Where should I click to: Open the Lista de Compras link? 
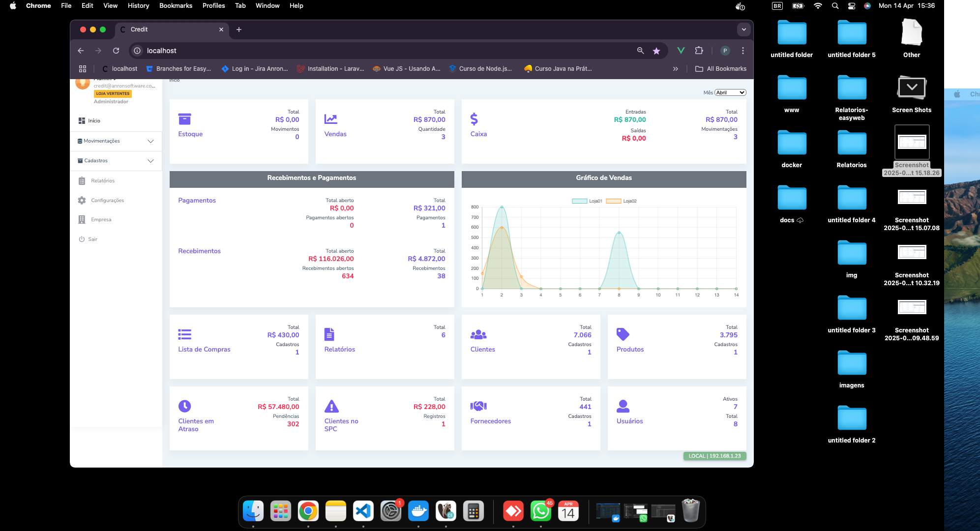click(204, 349)
